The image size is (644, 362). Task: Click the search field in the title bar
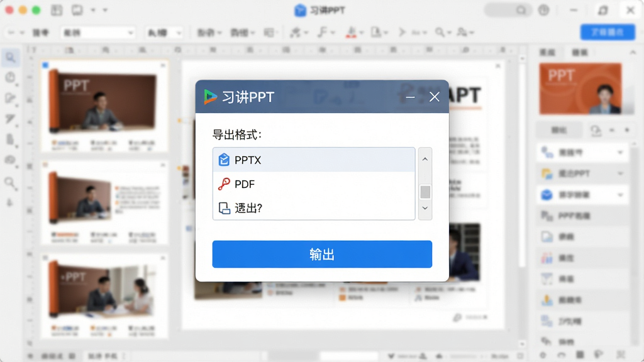(508, 10)
